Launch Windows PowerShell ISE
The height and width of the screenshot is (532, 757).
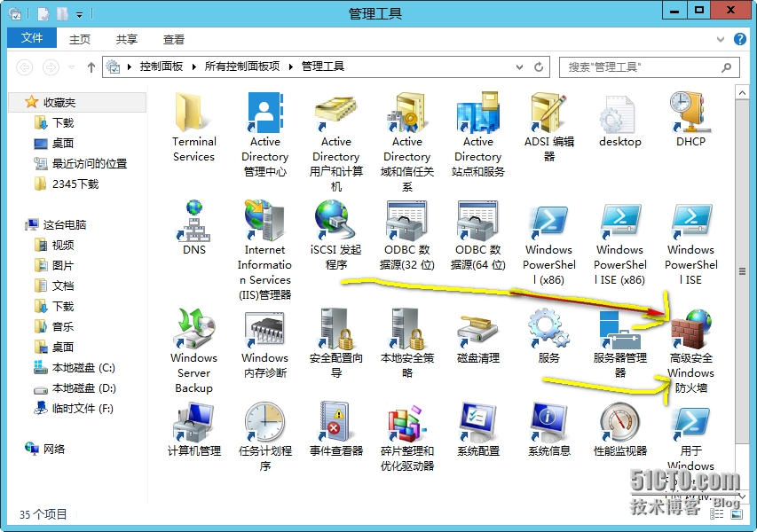[690, 222]
